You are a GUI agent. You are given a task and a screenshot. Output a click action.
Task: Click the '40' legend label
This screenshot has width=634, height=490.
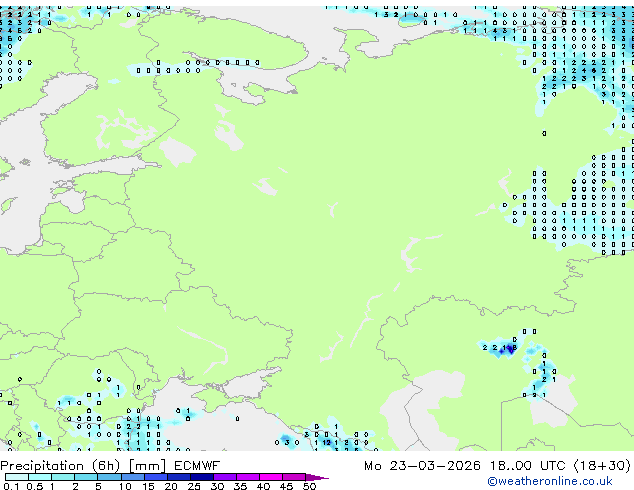tap(264, 486)
